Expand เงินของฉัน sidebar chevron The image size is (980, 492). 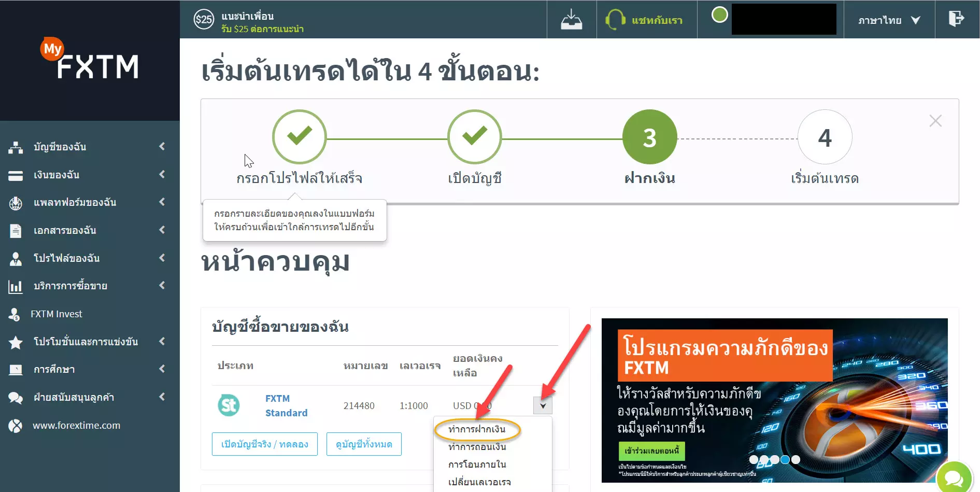(x=162, y=174)
